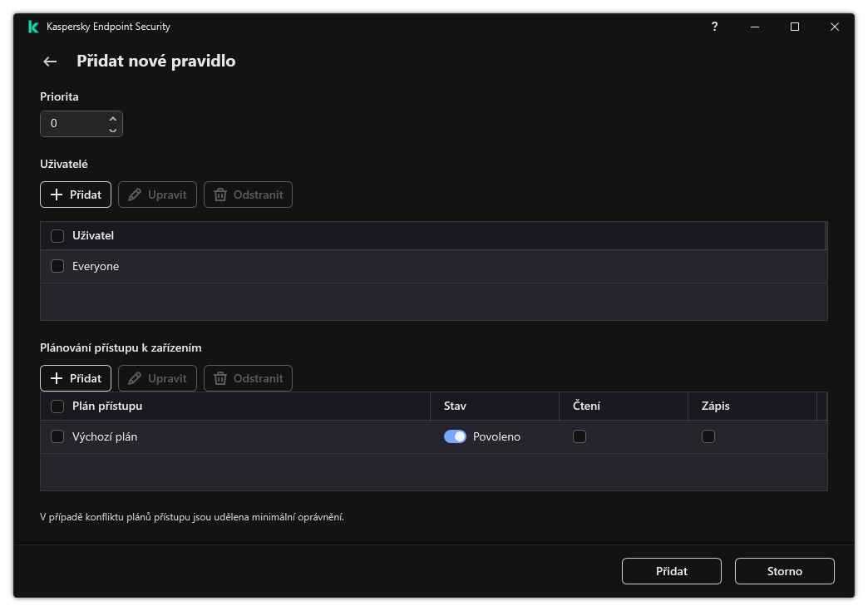Click Přidat button under Uživatelé

pyautogui.click(x=76, y=195)
